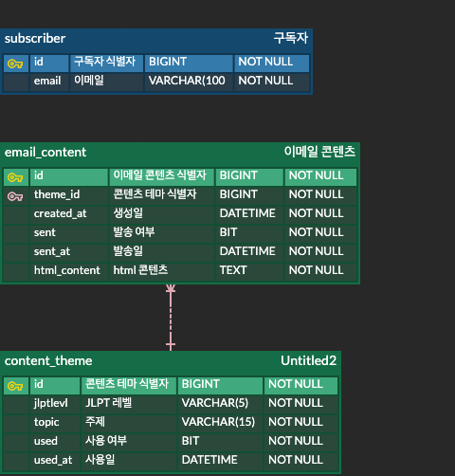Click the BIT type of sent column
Image resolution: width=455 pixels, height=476 pixels.
[249, 234]
